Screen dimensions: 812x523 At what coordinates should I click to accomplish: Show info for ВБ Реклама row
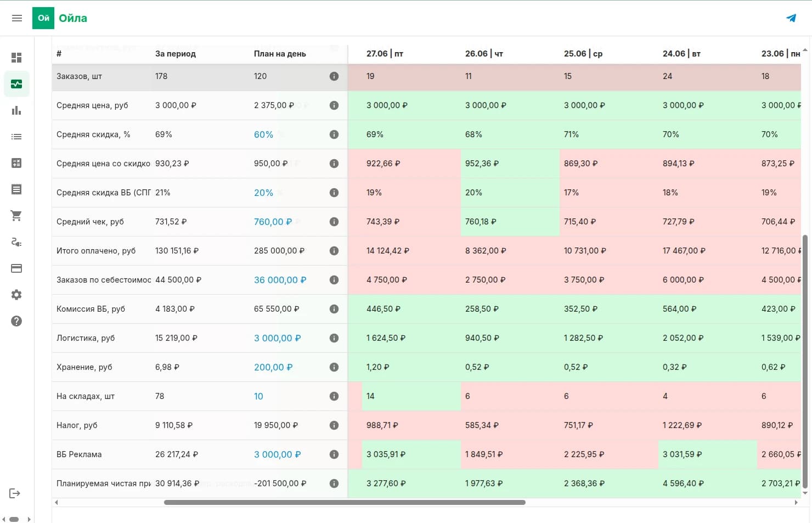click(334, 454)
